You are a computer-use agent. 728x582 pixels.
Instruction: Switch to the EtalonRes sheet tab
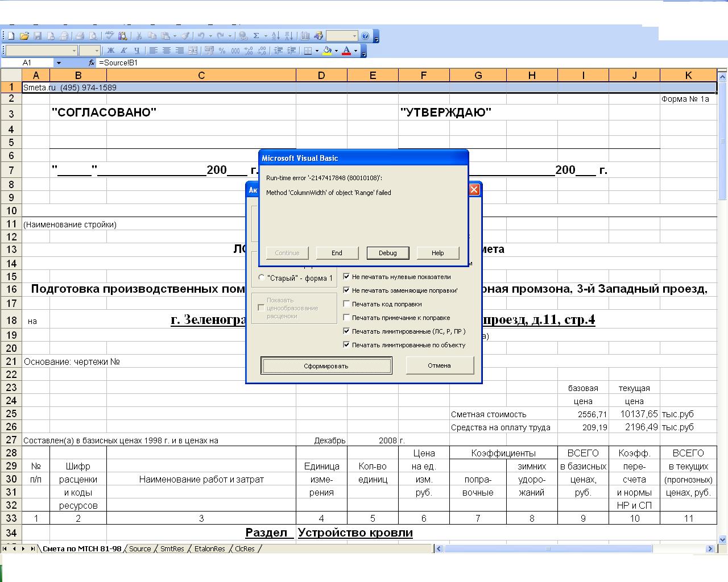(209, 548)
